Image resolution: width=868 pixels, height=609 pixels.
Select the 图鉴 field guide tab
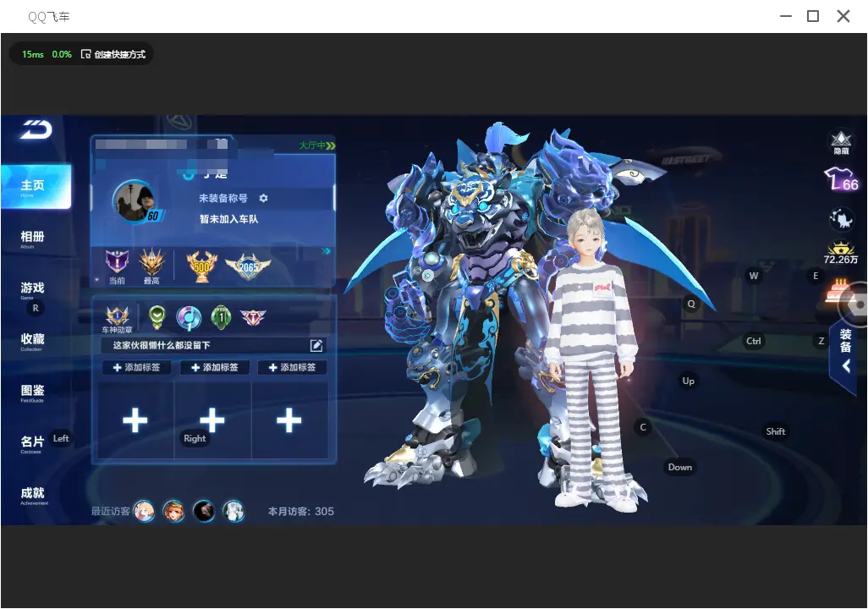pyautogui.click(x=32, y=392)
